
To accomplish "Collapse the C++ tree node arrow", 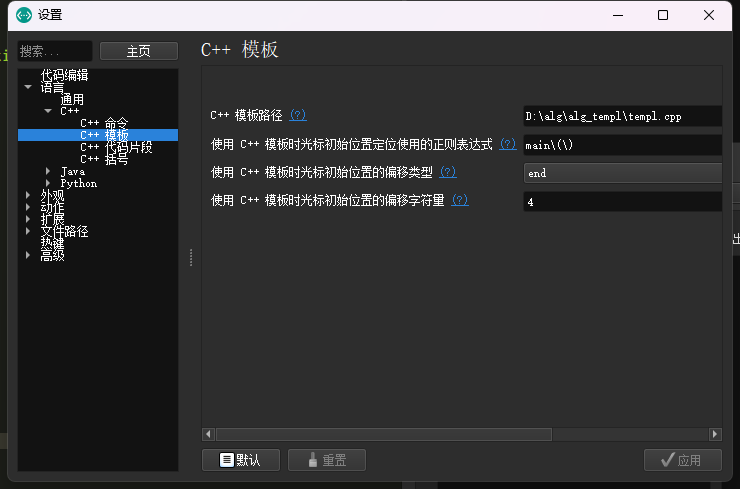I will coord(48,111).
